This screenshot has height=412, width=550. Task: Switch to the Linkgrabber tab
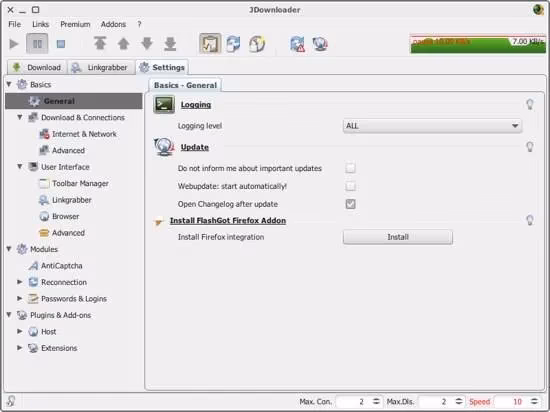(101, 67)
